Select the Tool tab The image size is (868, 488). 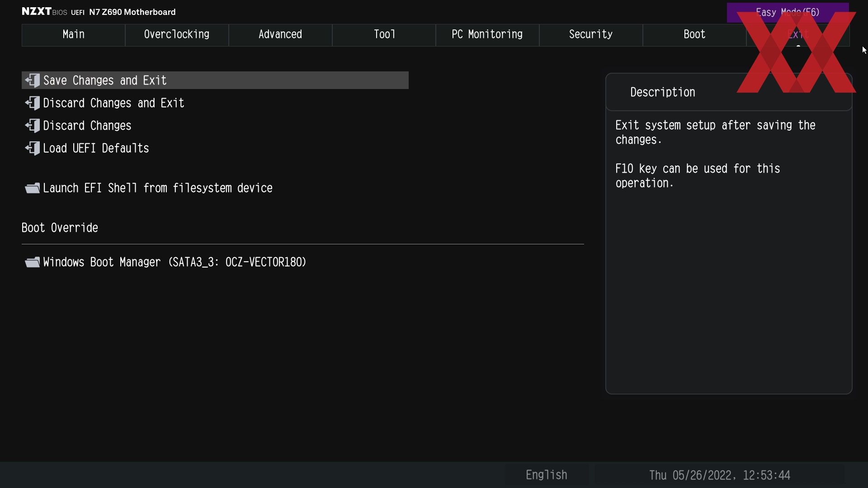click(384, 35)
